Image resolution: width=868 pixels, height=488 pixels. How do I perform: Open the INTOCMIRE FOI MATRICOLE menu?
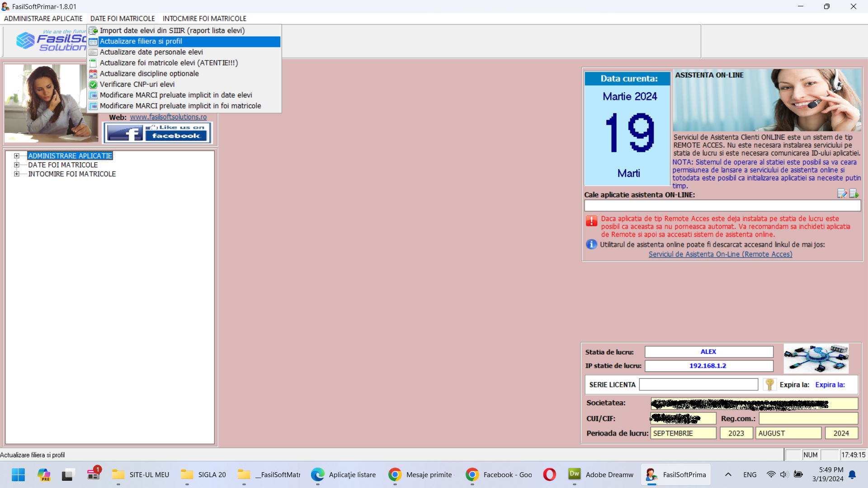coord(204,19)
